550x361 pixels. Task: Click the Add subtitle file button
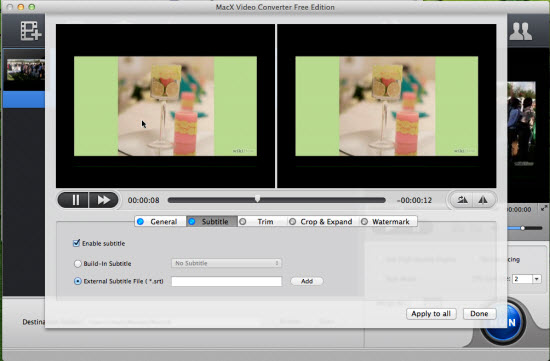click(307, 281)
